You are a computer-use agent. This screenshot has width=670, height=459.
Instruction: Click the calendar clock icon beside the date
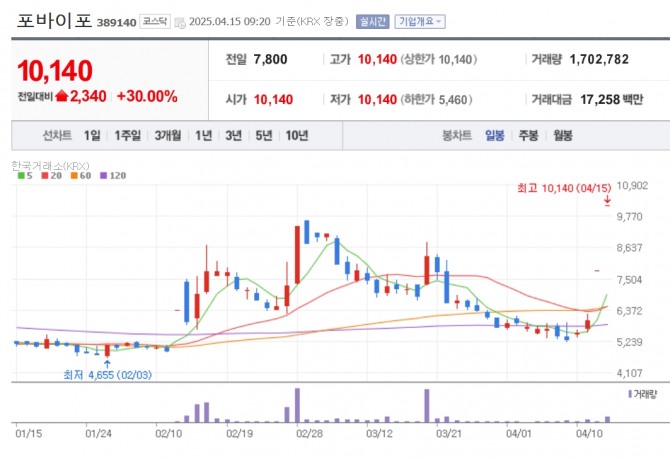(x=180, y=23)
